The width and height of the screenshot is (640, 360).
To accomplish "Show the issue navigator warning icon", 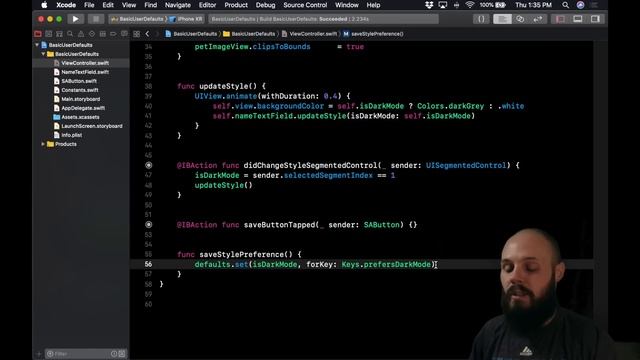I will (x=81, y=34).
